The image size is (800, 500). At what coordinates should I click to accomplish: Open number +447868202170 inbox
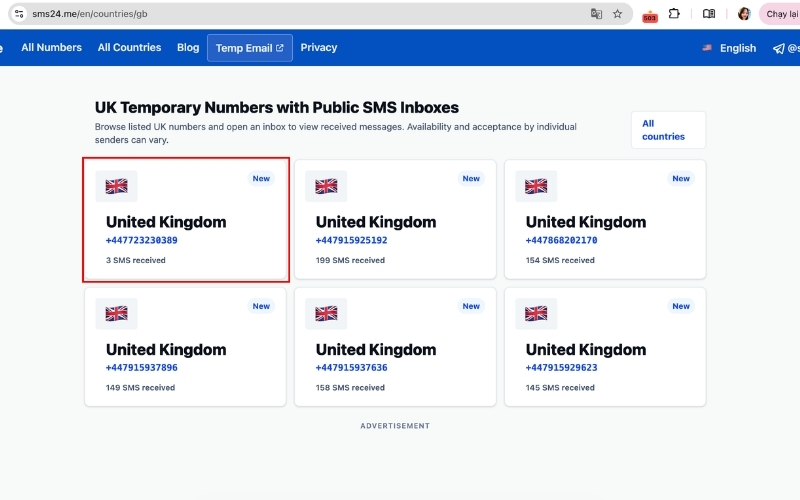[x=561, y=240]
